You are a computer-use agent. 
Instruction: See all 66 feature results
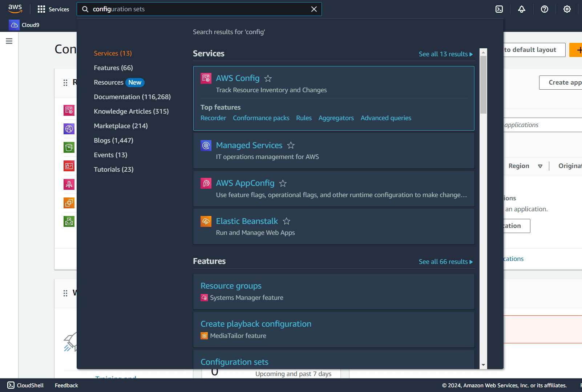click(446, 262)
